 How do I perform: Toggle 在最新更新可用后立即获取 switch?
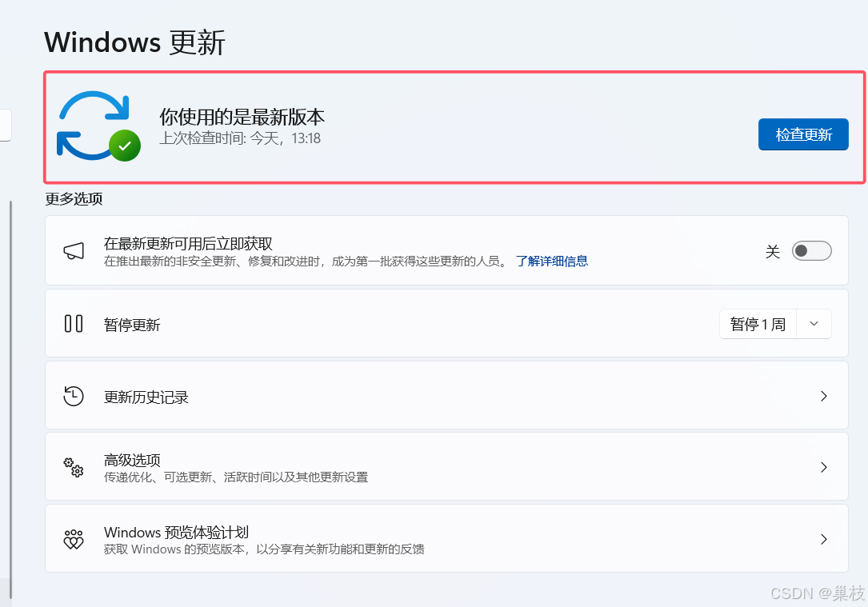811,250
